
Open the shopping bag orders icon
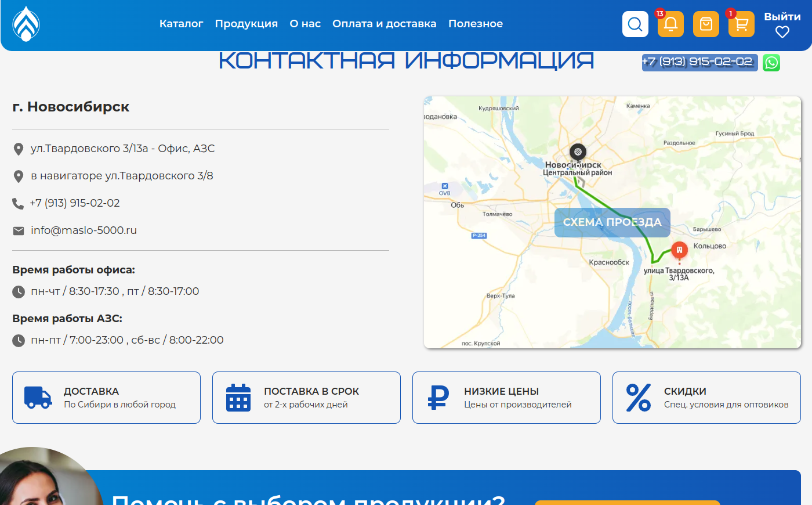(706, 24)
